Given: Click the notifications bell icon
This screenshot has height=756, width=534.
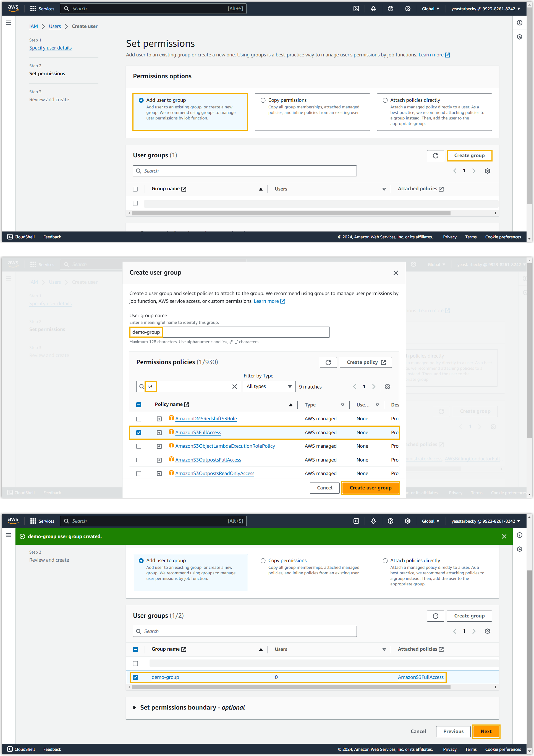Looking at the screenshot, I should coord(373,9).
